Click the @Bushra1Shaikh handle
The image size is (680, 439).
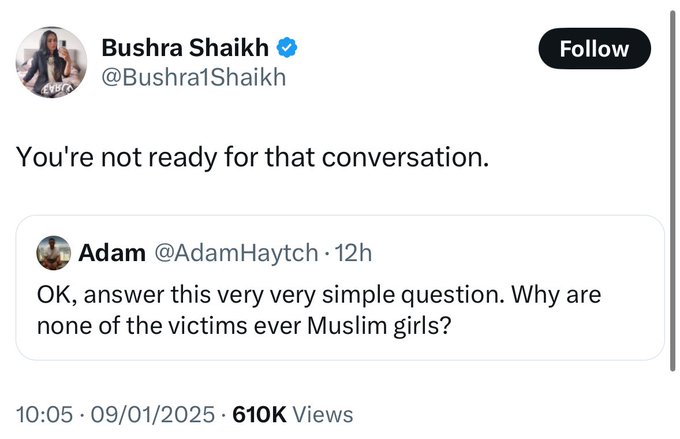tap(194, 78)
